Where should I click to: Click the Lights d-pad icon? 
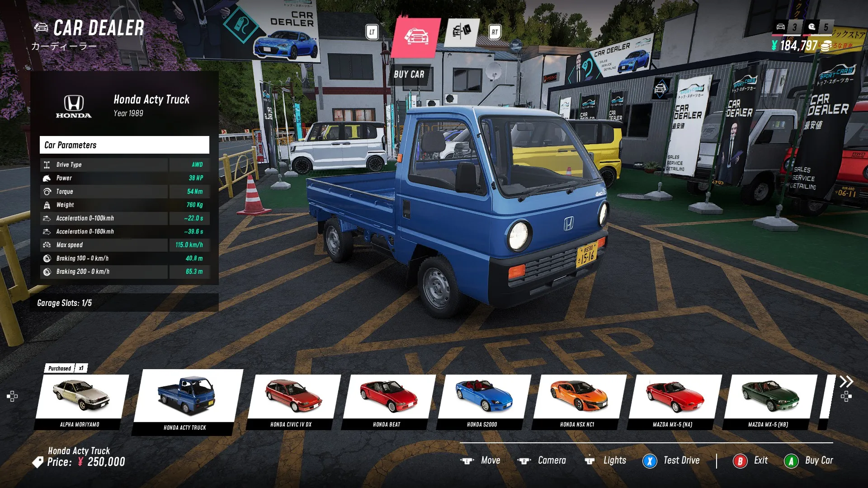[x=590, y=461]
